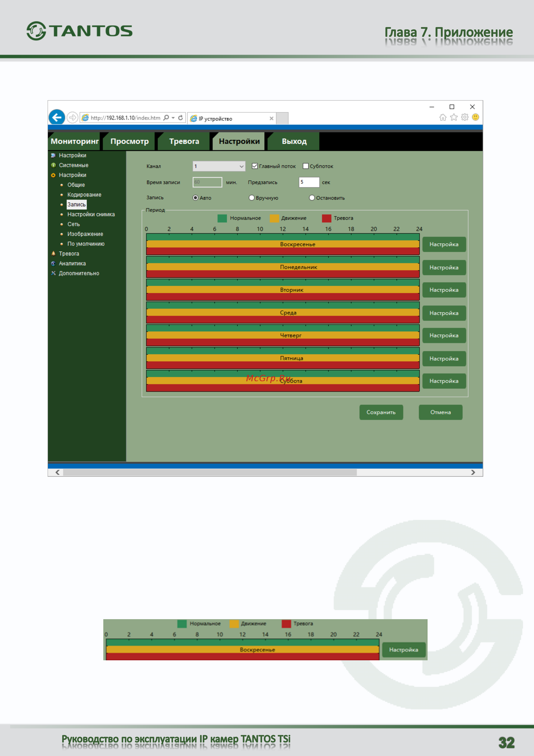Click the smiley feedback icon
Image resolution: width=534 pixels, height=756 pixels.
[475, 117]
